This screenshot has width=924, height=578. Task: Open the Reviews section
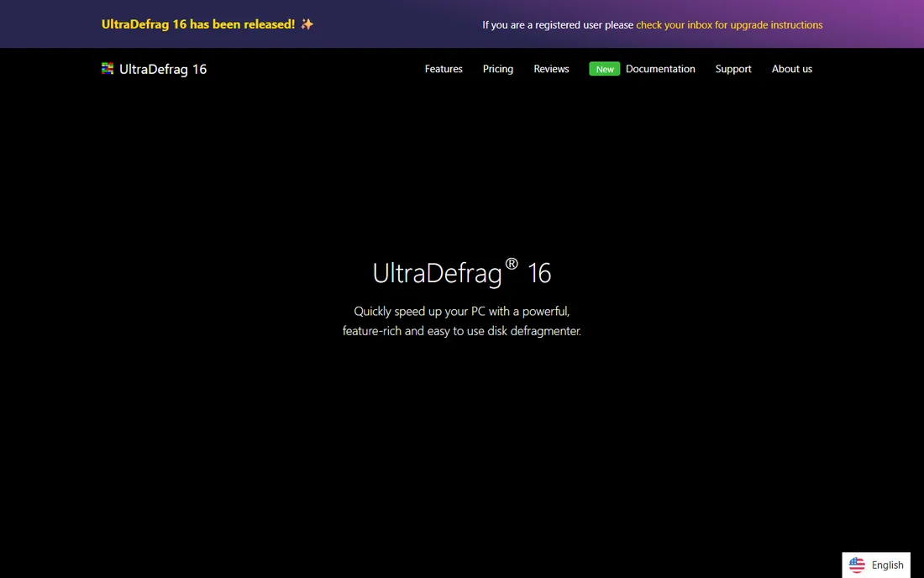(x=551, y=69)
